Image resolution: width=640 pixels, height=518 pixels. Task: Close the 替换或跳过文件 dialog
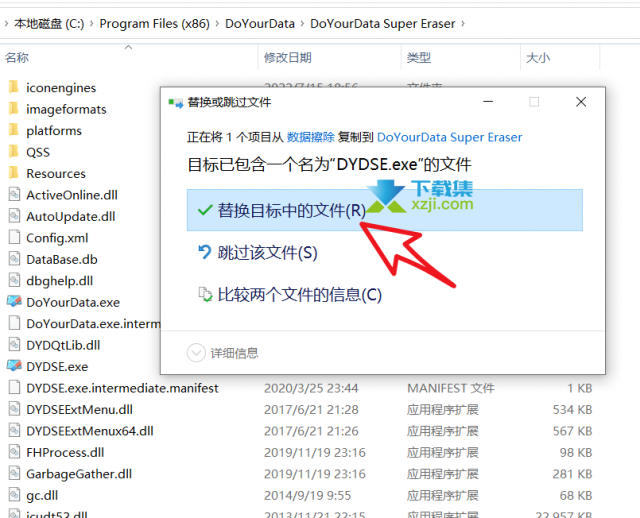tap(581, 102)
